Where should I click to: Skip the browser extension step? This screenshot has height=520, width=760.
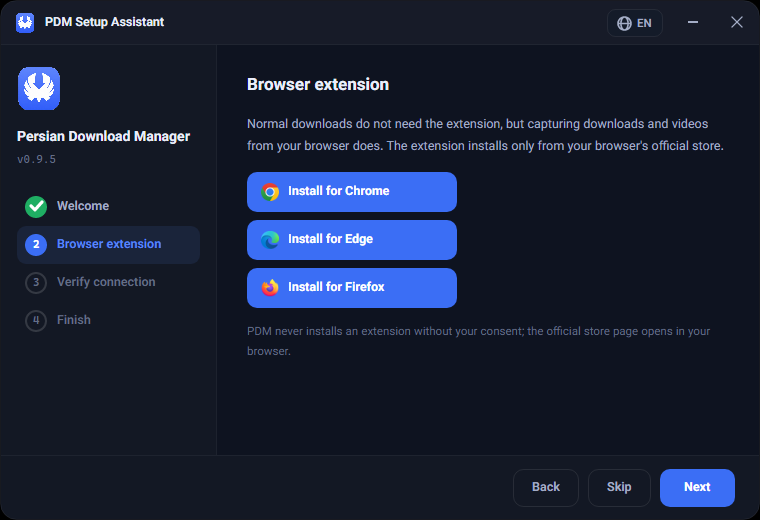[x=619, y=488]
